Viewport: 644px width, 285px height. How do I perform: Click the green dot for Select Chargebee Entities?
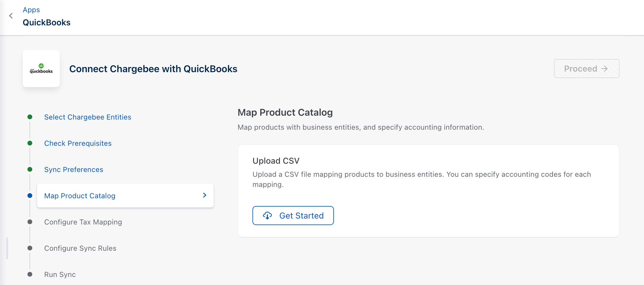click(x=30, y=117)
